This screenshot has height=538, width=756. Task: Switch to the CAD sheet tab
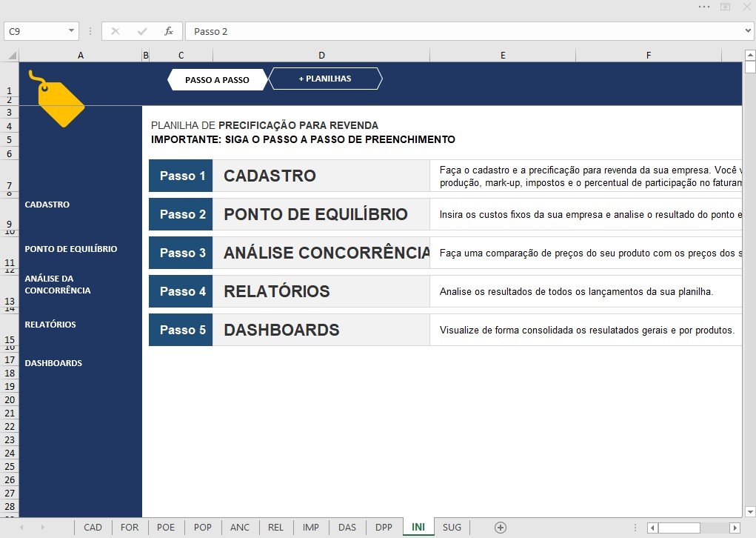tap(93, 528)
